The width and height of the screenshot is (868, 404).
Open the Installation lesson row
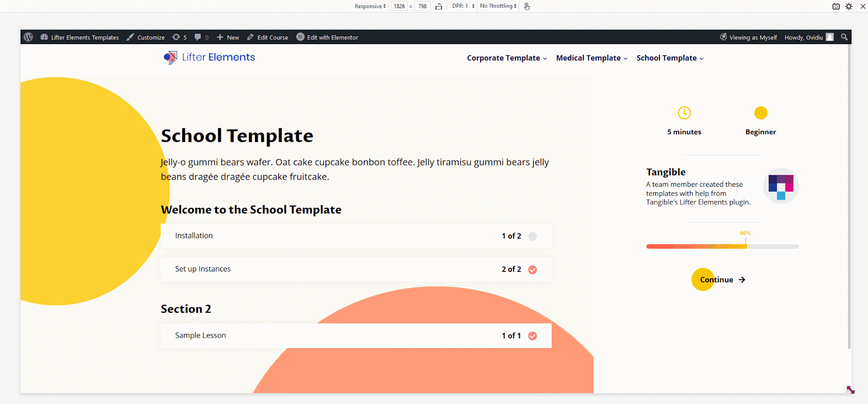pyautogui.click(x=356, y=236)
